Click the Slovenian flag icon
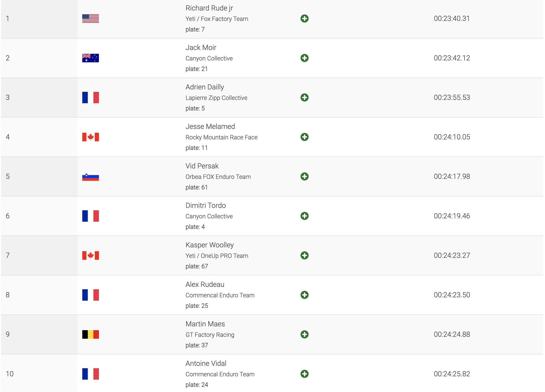The image size is (545, 392). pyautogui.click(x=90, y=177)
